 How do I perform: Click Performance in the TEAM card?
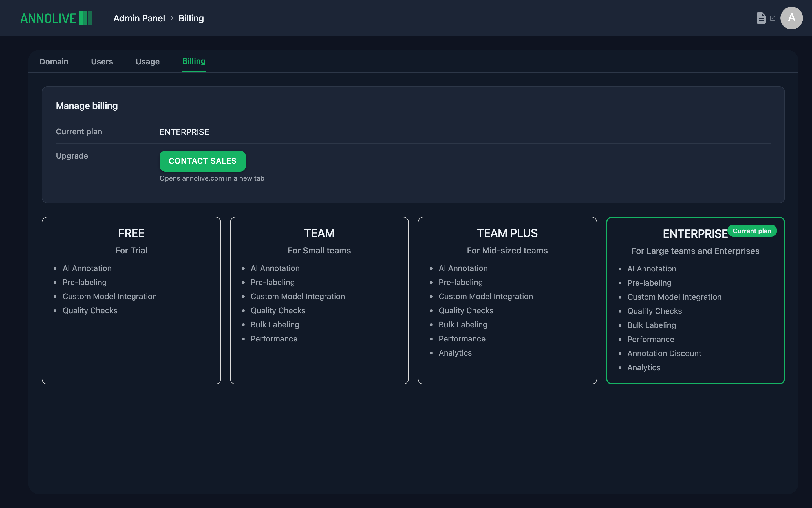[x=274, y=339]
